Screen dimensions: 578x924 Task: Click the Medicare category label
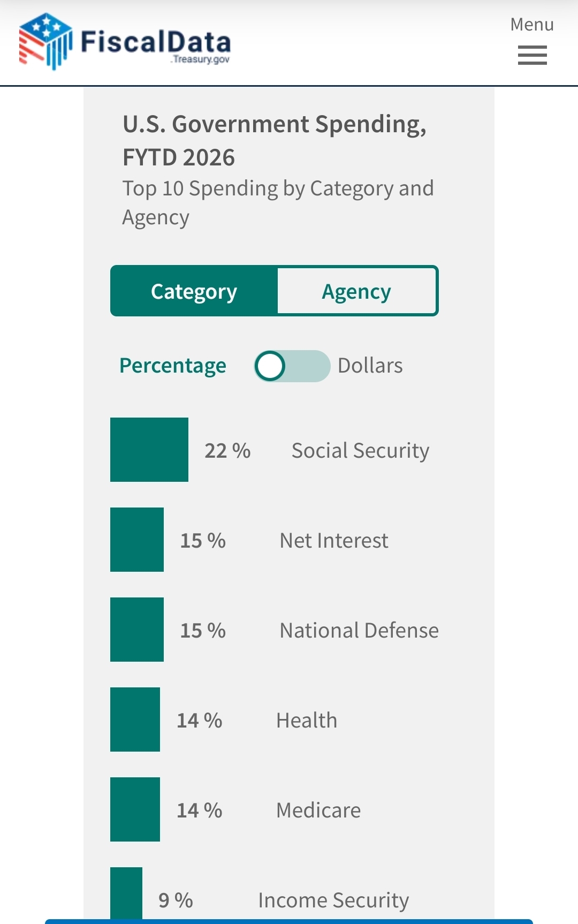point(318,811)
